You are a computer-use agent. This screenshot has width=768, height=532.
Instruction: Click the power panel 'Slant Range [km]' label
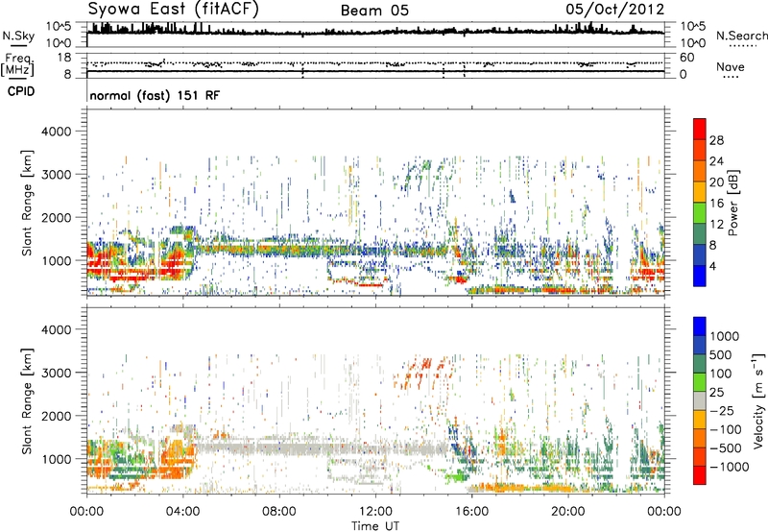point(27,203)
